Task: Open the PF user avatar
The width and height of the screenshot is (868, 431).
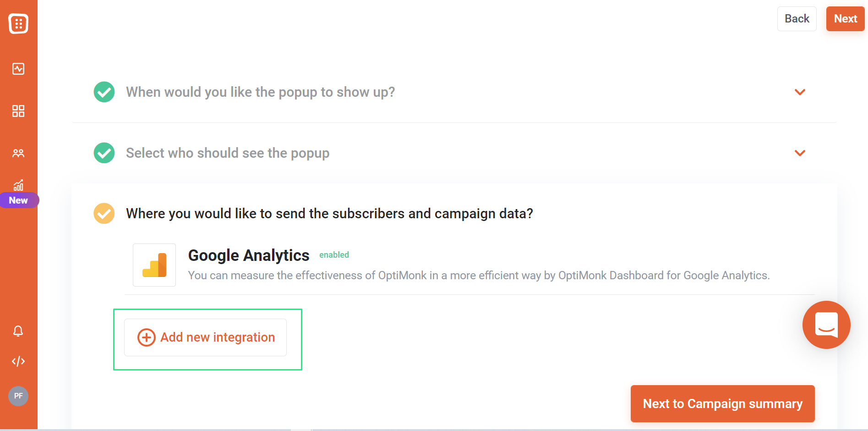Action: point(18,396)
